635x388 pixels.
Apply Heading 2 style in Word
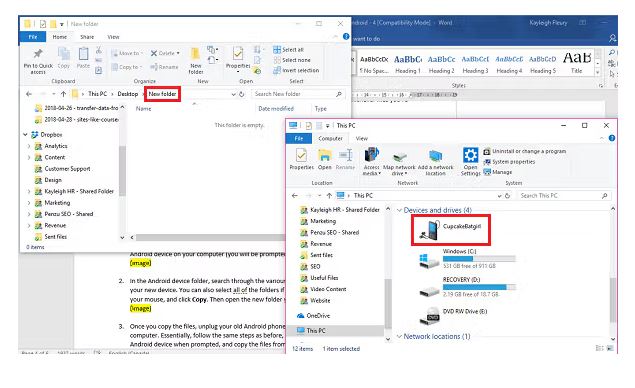coord(441,64)
